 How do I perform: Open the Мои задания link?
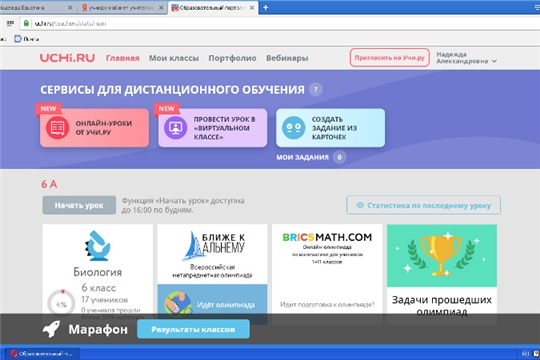303,157
